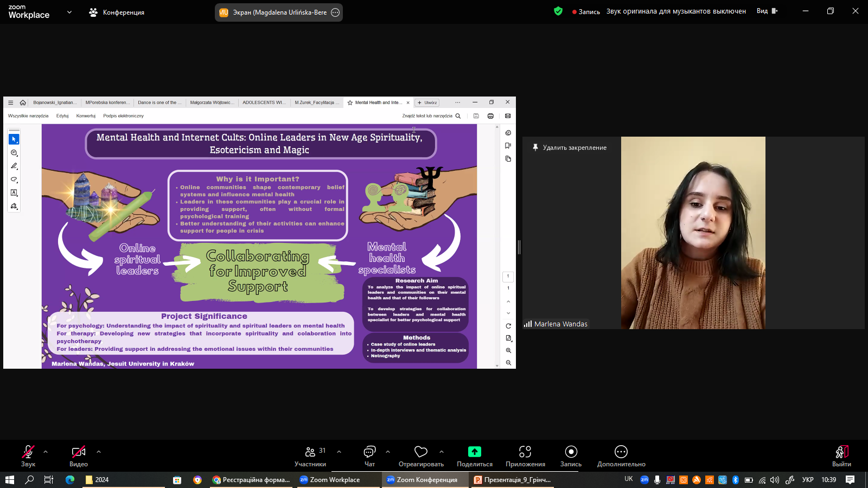This screenshot has height=488, width=868.
Task: Open the presentation file in Windows taskbar
Action: pyautogui.click(x=513, y=480)
